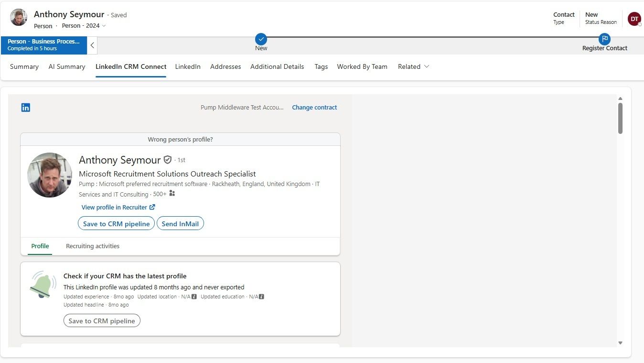Expand the Related tab dropdown
Screen dimensions: 644x363
tap(414, 66)
